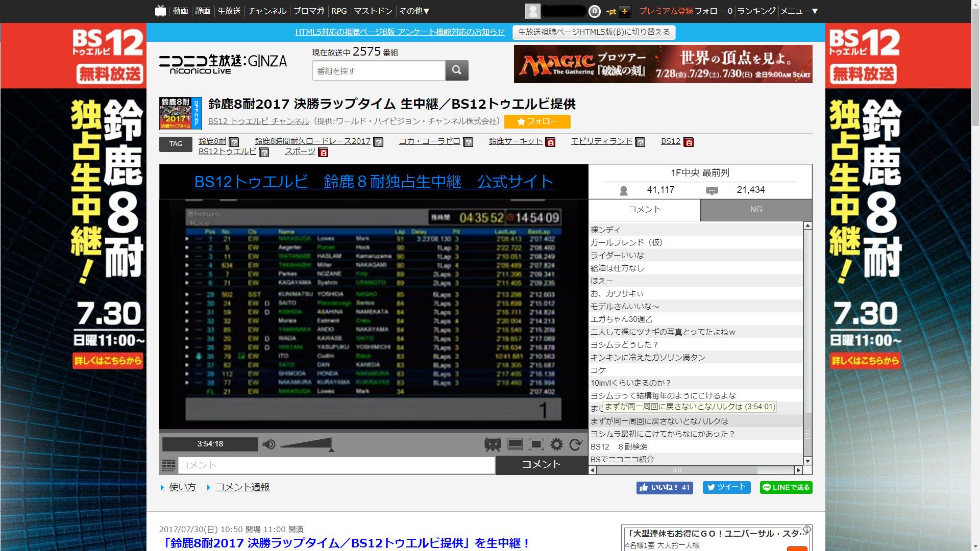Enter fullscreen mode in player
Image resolution: width=980 pixels, height=551 pixels.
[x=536, y=444]
